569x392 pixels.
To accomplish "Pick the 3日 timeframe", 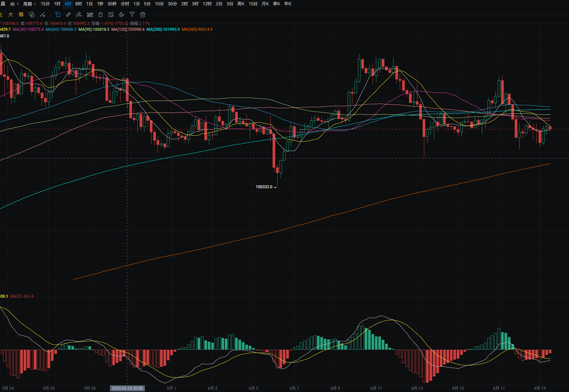I will pyautogui.click(x=230, y=4).
